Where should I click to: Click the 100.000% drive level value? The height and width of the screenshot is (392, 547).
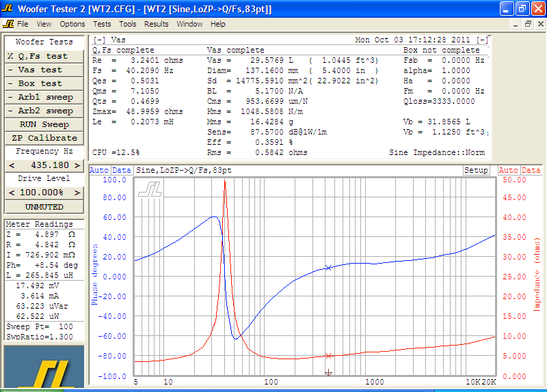(x=42, y=193)
